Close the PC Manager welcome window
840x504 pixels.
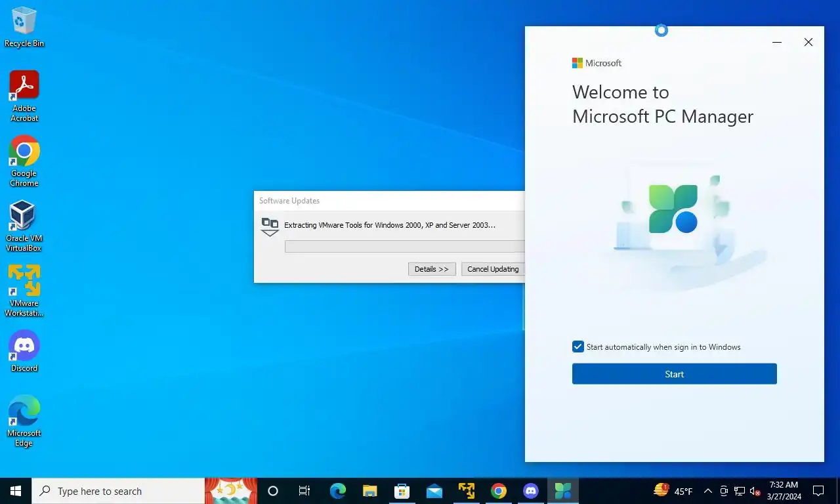808,42
